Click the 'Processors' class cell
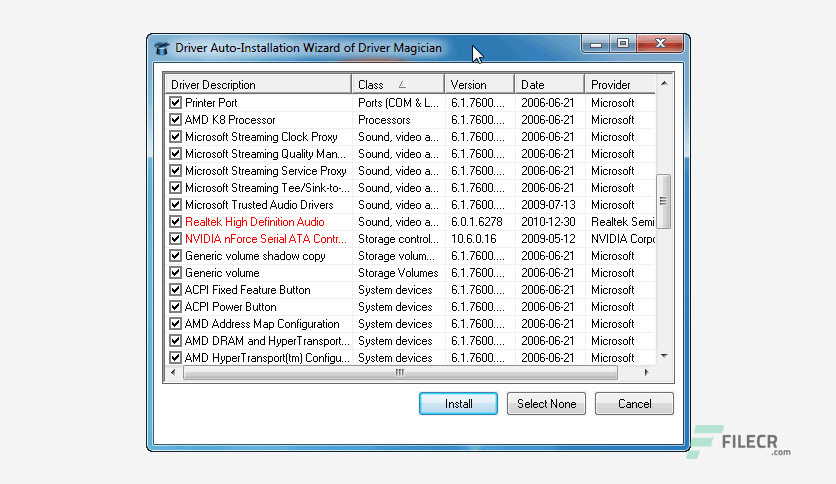836x484 pixels. (x=384, y=119)
